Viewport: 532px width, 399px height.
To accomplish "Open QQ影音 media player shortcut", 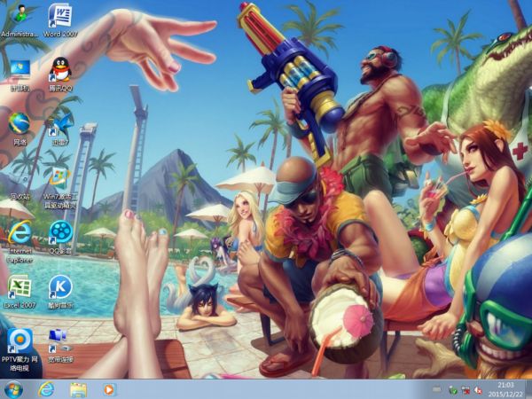I will (x=60, y=233).
